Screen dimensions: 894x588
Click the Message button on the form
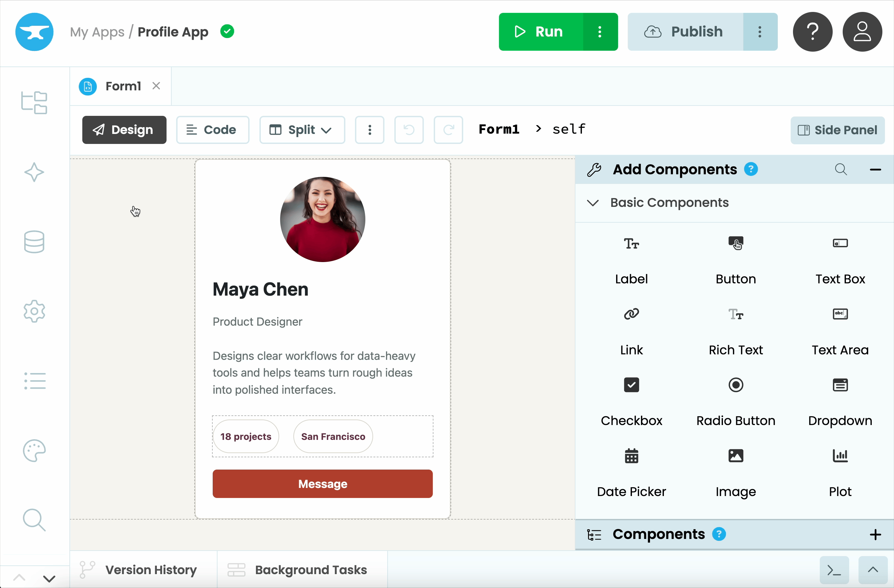[322, 484]
